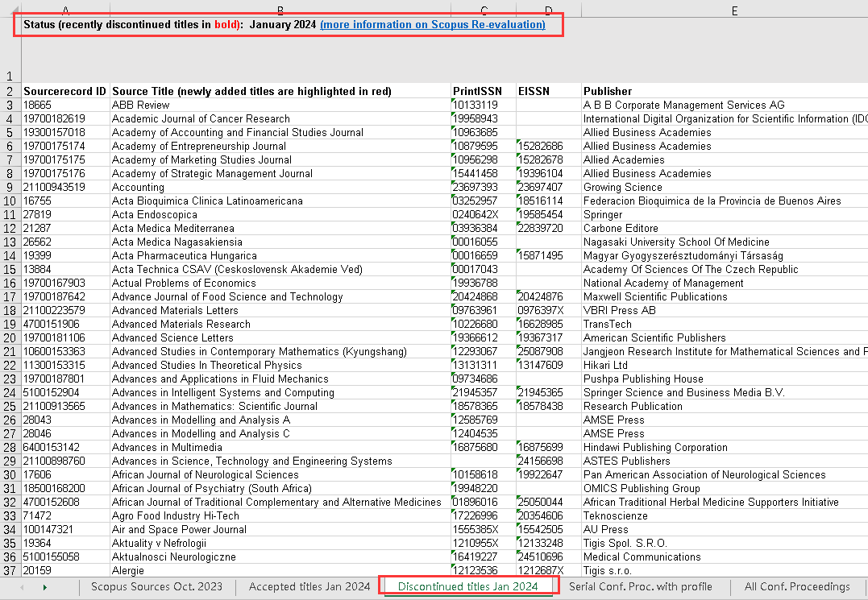The width and height of the screenshot is (868, 600).
Task: Select row 20 header
Action: click(10, 338)
